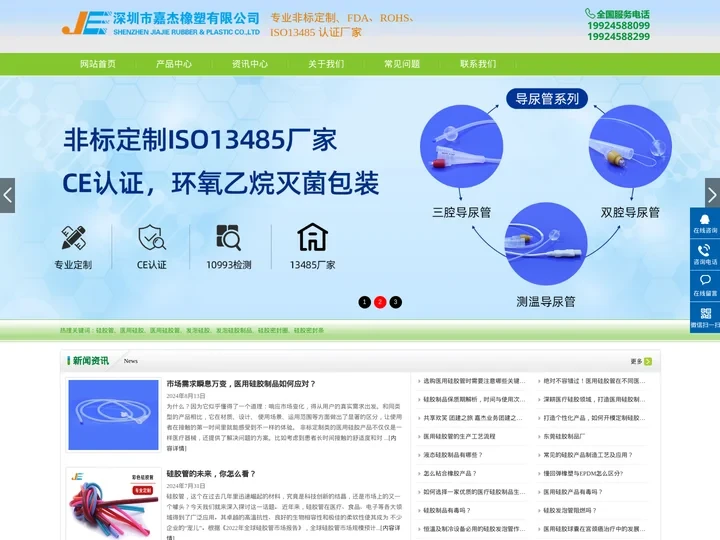
Task: Open 咨询电话 sidebar widget
Action: (x=705, y=254)
